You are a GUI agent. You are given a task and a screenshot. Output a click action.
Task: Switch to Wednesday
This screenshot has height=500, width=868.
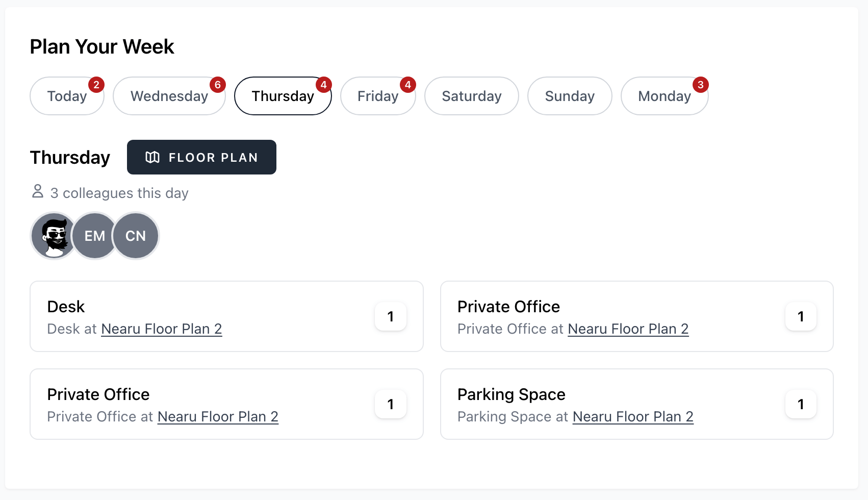coord(169,96)
